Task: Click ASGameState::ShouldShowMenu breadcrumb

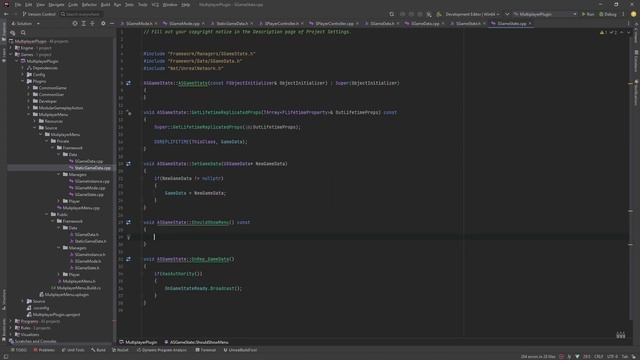Action: point(196,342)
